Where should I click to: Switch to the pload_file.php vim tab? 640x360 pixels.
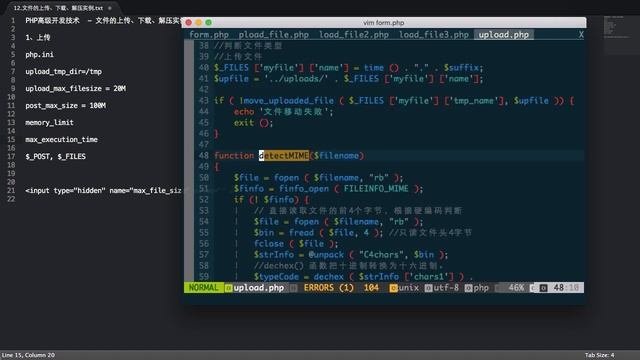tap(273, 35)
